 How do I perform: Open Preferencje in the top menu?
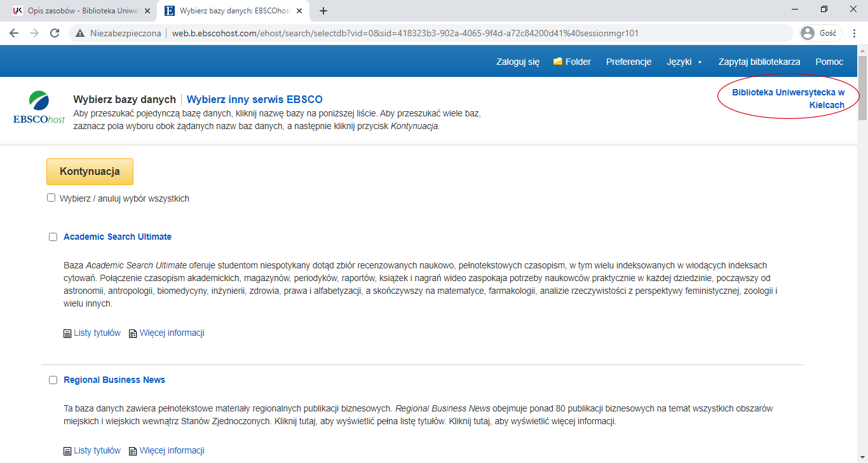click(628, 62)
